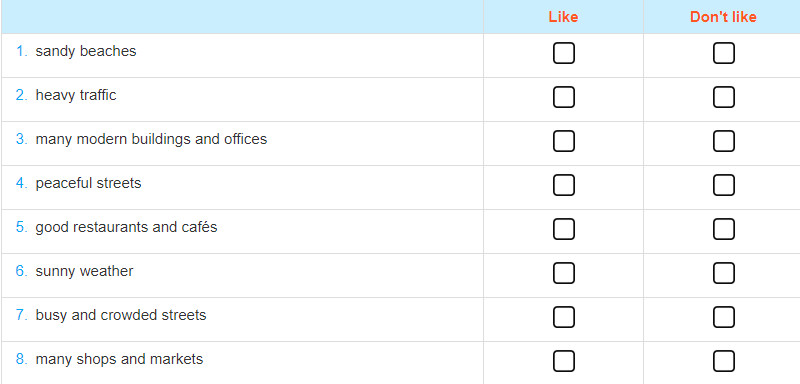Image resolution: width=800 pixels, height=384 pixels.
Task: Mark Like for many modern buildings and offices
Action: tap(563, 141)
